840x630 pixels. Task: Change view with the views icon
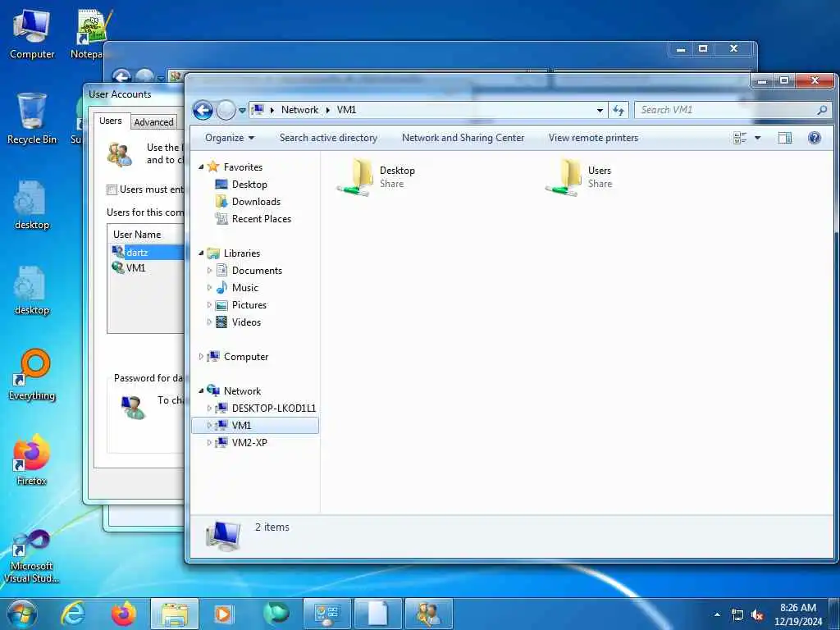(740, 138)
